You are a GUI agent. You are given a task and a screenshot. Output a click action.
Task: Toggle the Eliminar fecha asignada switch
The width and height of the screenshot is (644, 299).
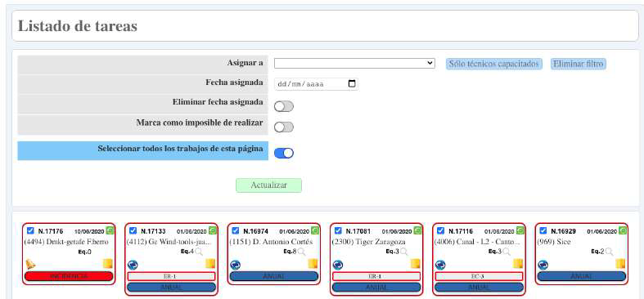pyautogui.click(x=284, y=107)
